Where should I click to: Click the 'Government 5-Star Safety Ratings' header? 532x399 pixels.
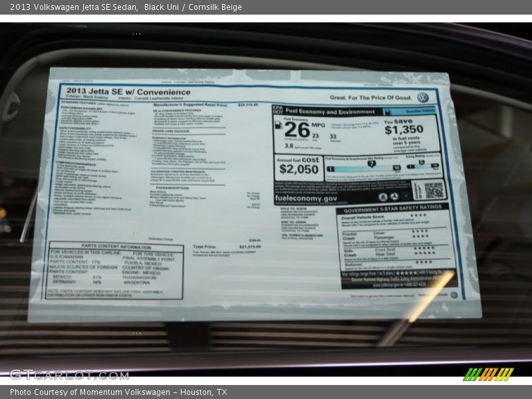(392, 209)
